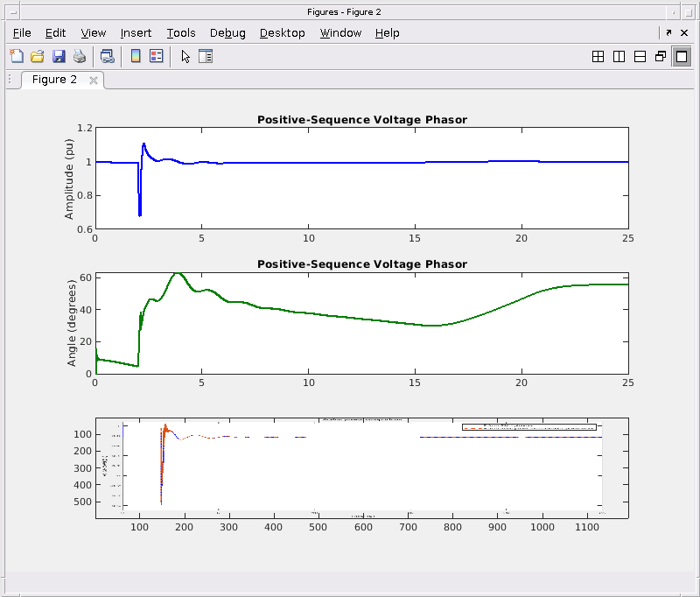Click the angle plot title text
The height and width of the screenshot is (597, 700).
[362, 263]
